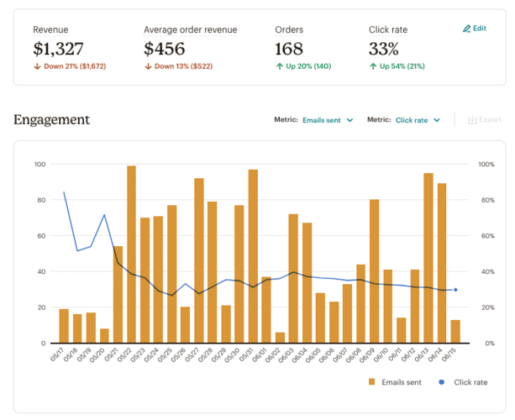Click the Click rate card label
Image resolution: width=515 pixels, height=420 pixels.
tap(388, 30)
